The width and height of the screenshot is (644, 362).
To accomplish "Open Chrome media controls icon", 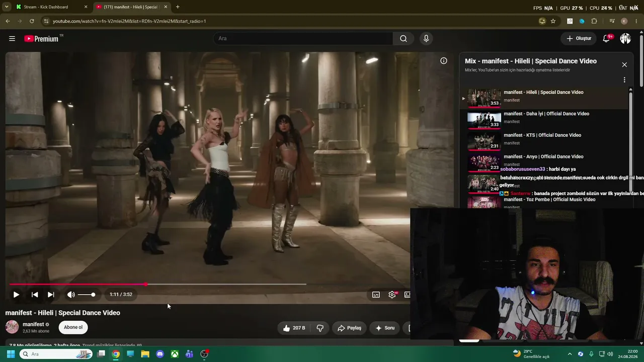I will [x=612, y=21].
